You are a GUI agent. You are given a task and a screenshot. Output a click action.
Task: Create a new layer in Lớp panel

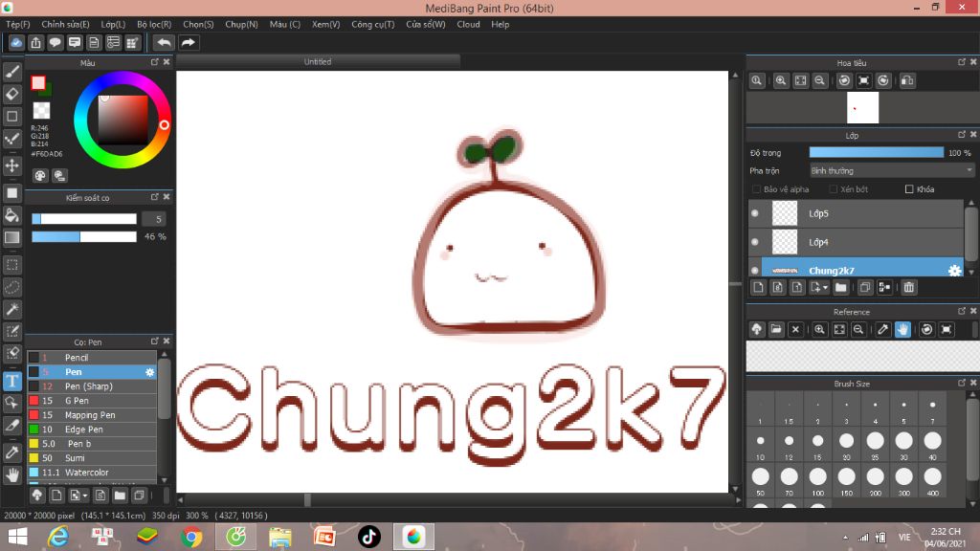pos(758,287)
